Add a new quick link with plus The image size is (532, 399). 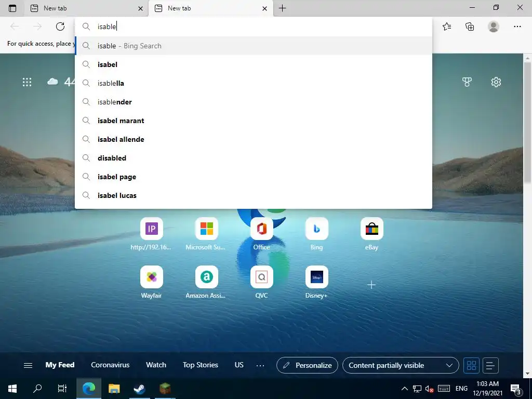(x=371, y=285)
